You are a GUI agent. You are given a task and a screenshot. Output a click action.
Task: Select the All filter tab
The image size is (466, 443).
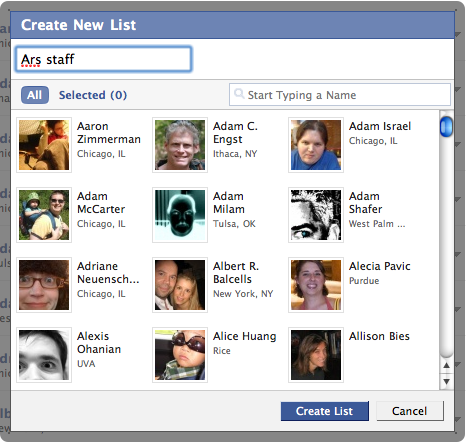click(35, 95)
